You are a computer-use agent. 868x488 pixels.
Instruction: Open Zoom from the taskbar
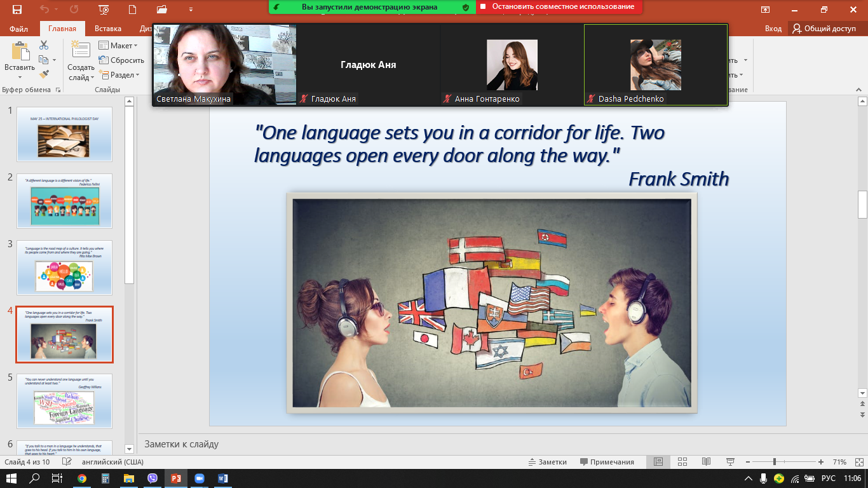[x=199, y=478]
